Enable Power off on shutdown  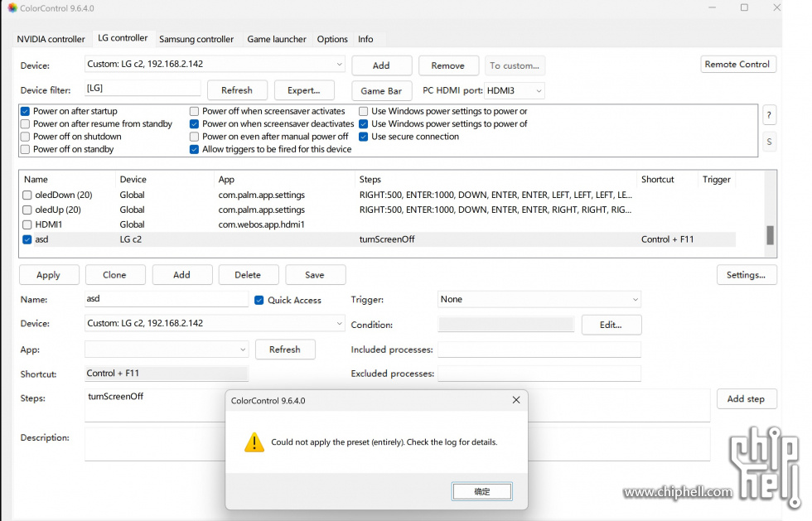(25, 136)
